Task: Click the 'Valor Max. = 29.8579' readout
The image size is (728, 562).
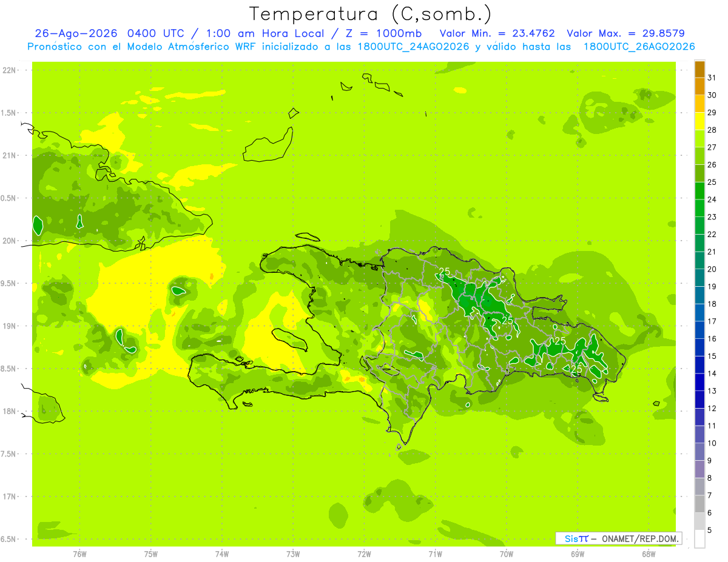Action: (x=625, y=33)
